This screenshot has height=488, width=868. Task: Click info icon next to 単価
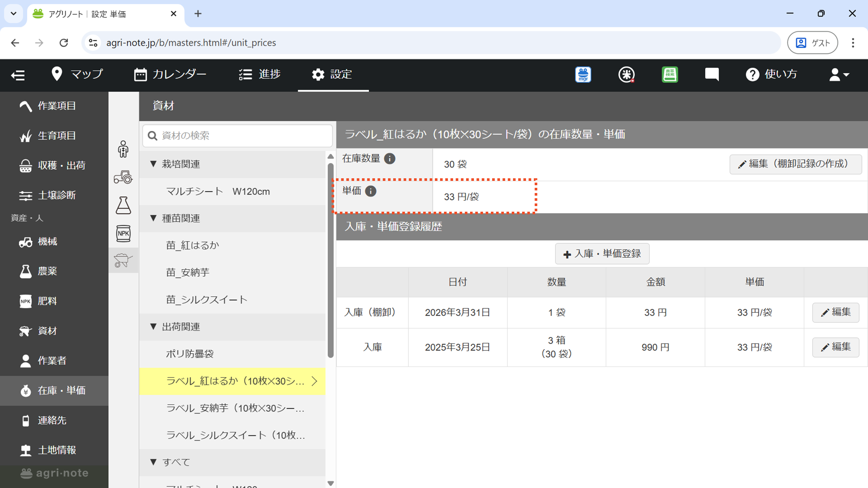(371, 191)
